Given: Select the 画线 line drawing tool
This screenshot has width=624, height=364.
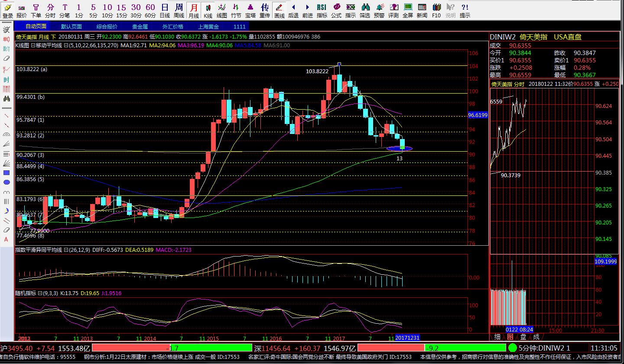Looking at the screenshot, I should coord(279,10).
